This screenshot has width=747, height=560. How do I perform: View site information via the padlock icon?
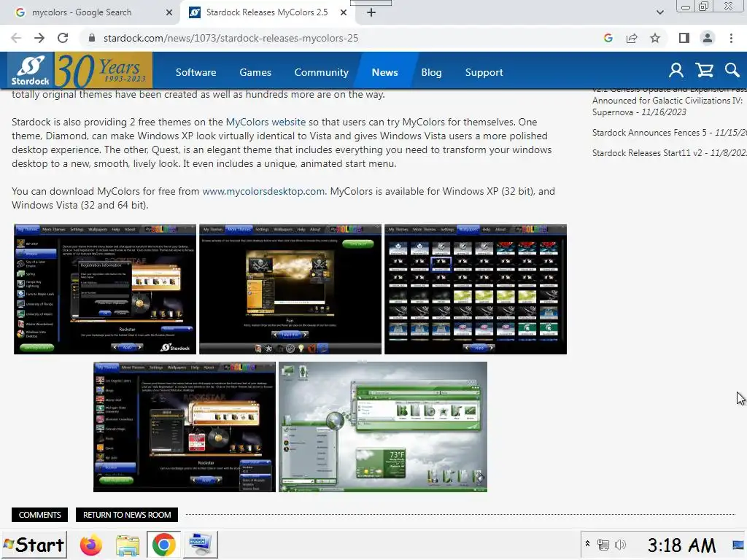coord(92,38)
